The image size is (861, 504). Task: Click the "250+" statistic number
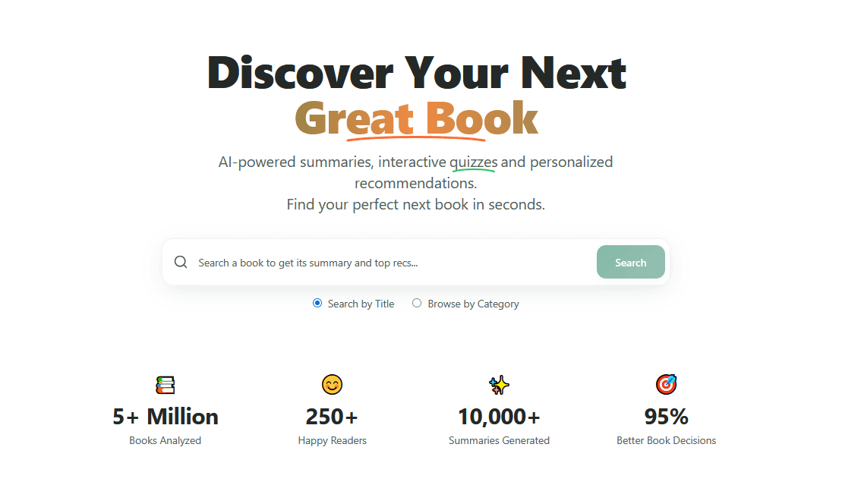(332, 417)
